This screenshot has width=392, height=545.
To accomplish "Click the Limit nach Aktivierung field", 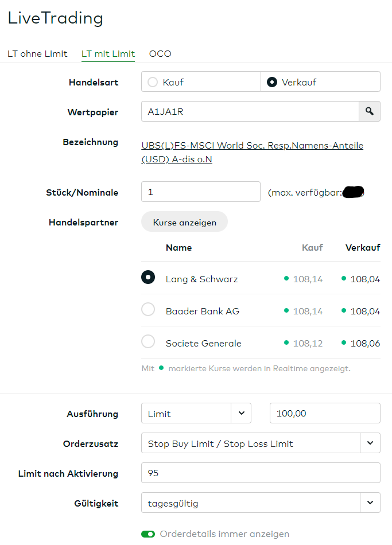I will pyautogui.click(x=260, y=473).
